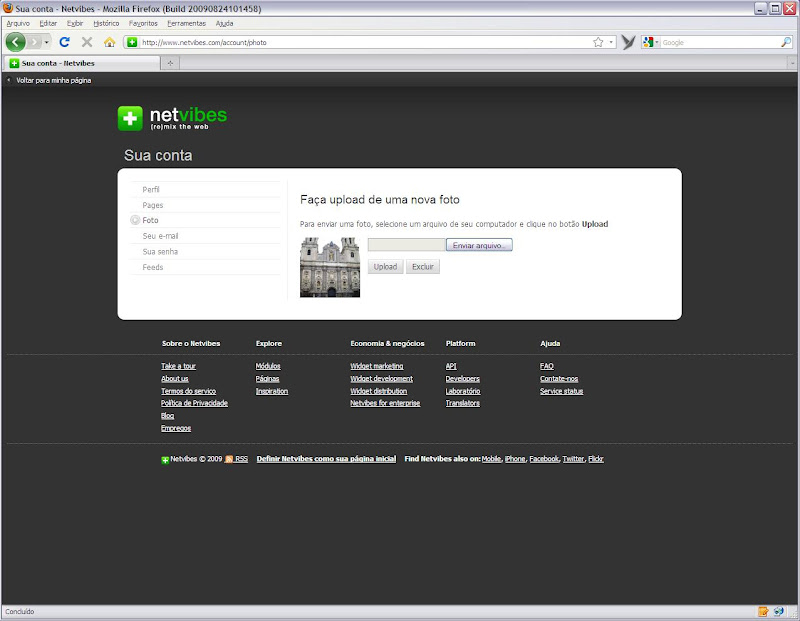Open the address bar history dropdown
This screenshot has height=621, width=800.
(x=611, y=42)
